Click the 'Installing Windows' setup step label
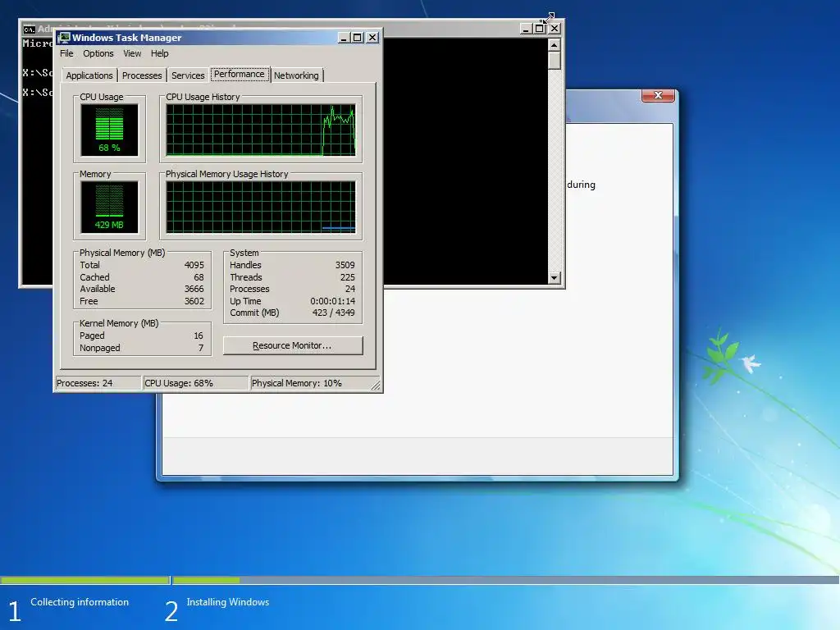The height and width of the screenshot is (630, 840). click(228, 602)
